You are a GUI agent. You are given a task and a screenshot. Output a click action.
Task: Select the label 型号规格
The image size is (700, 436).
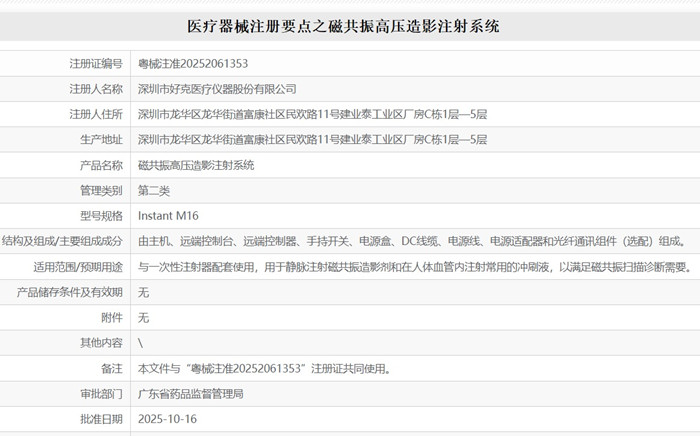click(101, 216)
